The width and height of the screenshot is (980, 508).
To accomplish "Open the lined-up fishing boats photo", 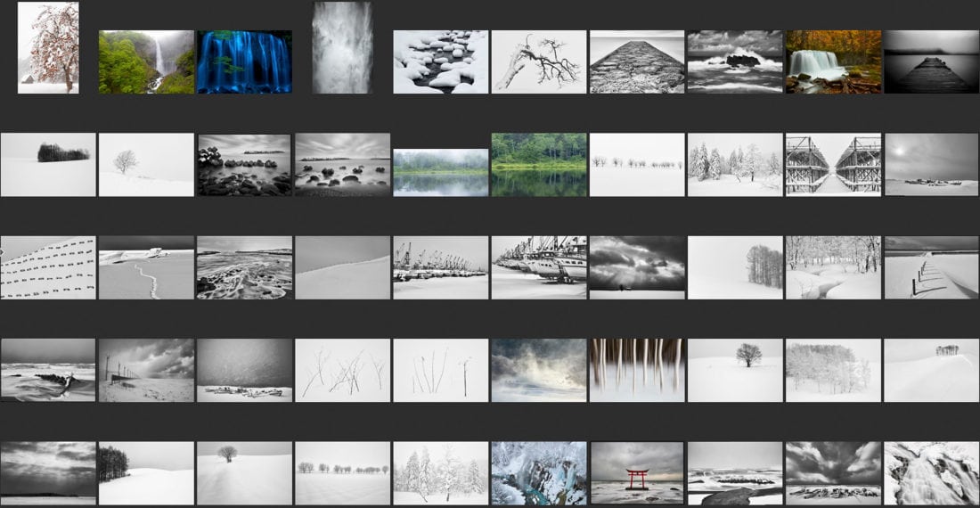I will click(x=538, y=267).
